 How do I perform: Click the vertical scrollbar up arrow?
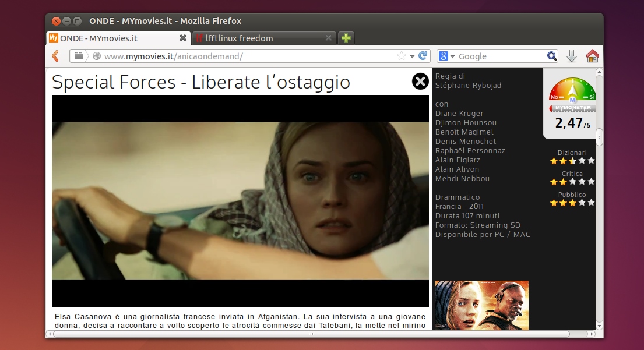(599, 72)
